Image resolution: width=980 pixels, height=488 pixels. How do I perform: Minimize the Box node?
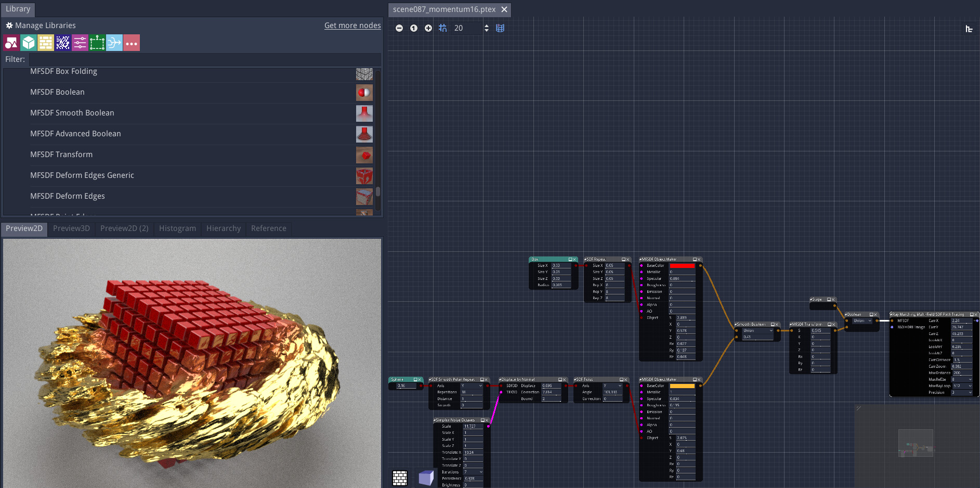pos(570,259)
